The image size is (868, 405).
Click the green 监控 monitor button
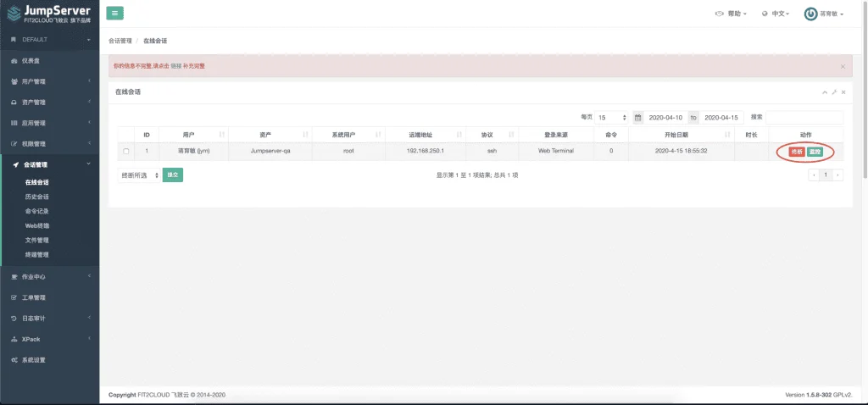click(815, 152)
